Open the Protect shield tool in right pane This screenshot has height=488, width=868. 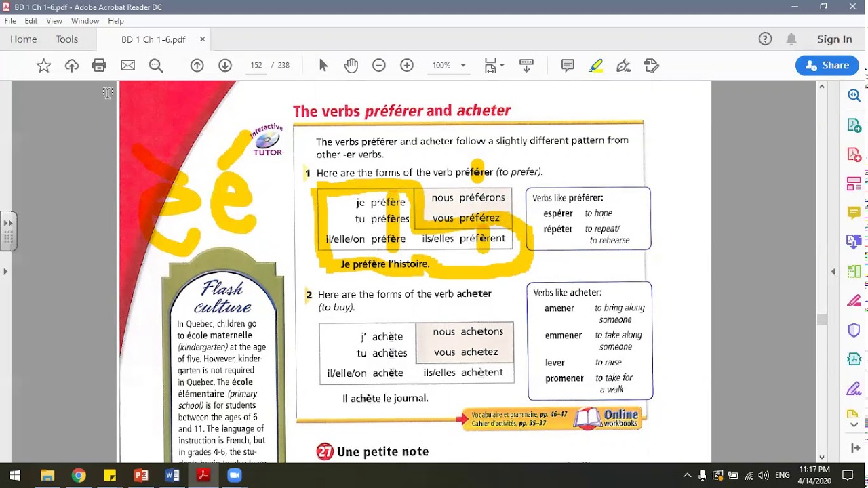854,330
